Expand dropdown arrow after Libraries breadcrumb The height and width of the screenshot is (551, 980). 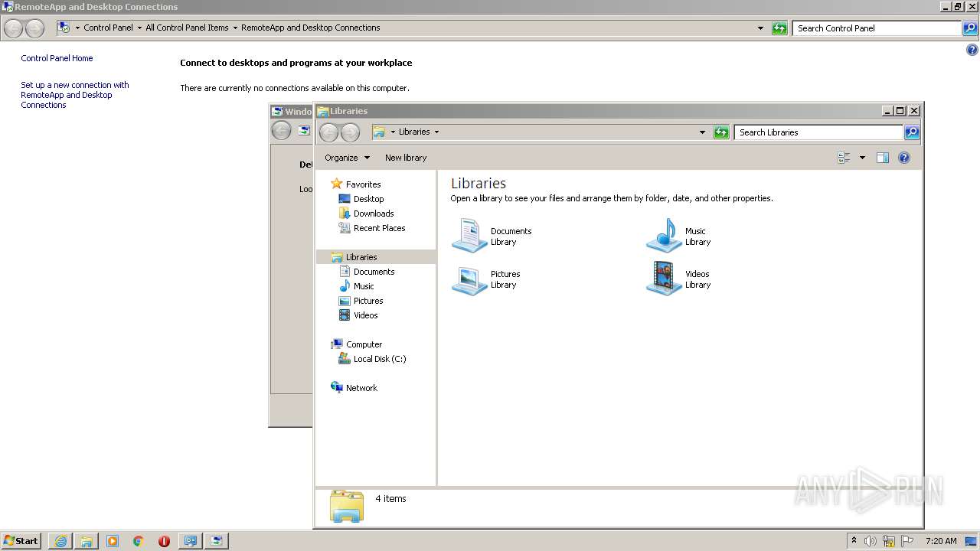point(436,132)
